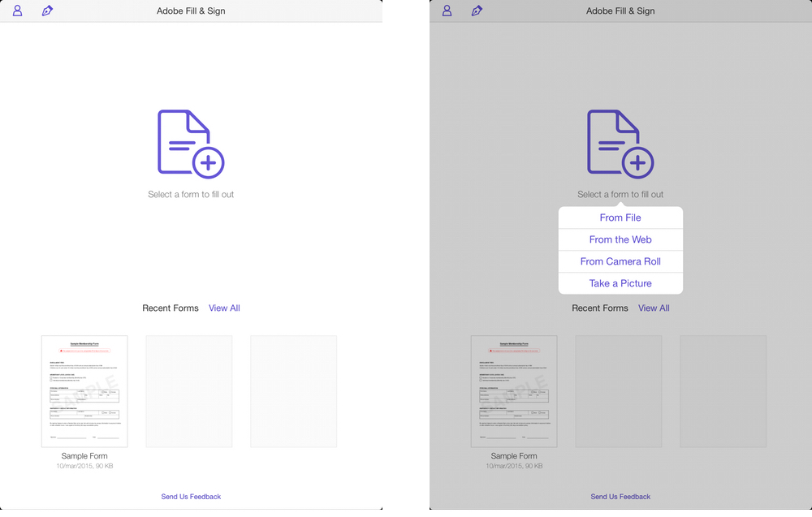Viewport: 812px width, 517px height.
Task: Choose From File in the popup menu
Action: (x=620, y=218)
